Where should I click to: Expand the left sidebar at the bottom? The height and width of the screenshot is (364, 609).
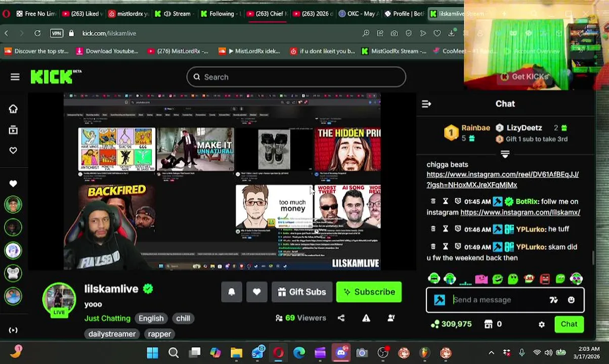(13, 330)
